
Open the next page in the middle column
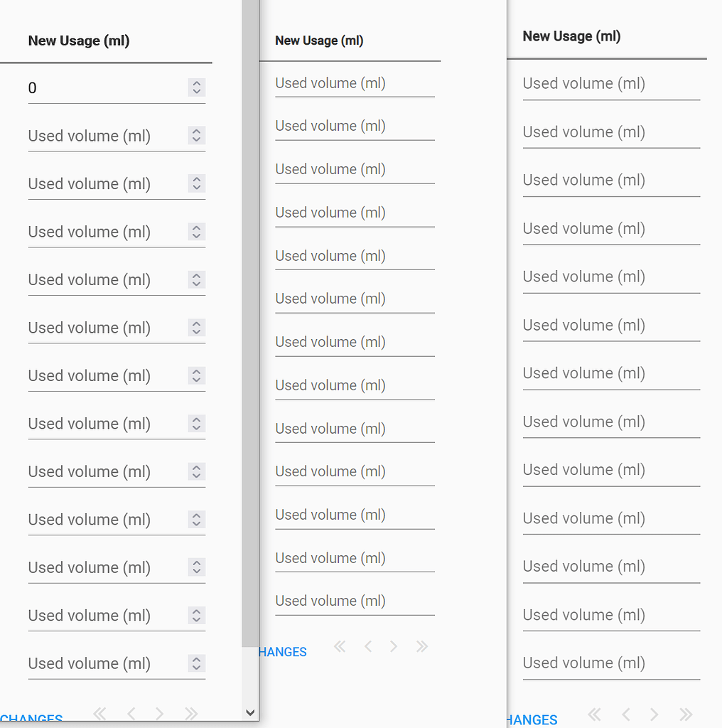(x=394, y=646)
